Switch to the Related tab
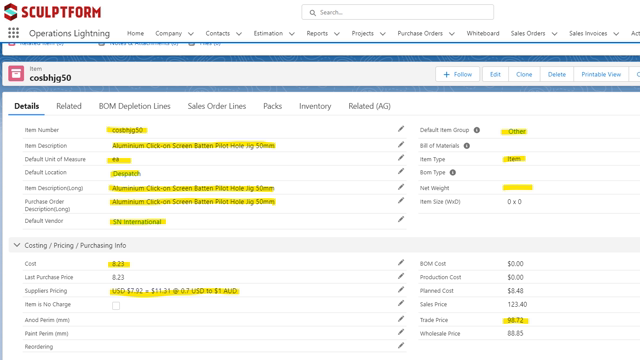640x360 pixels. 69,106
